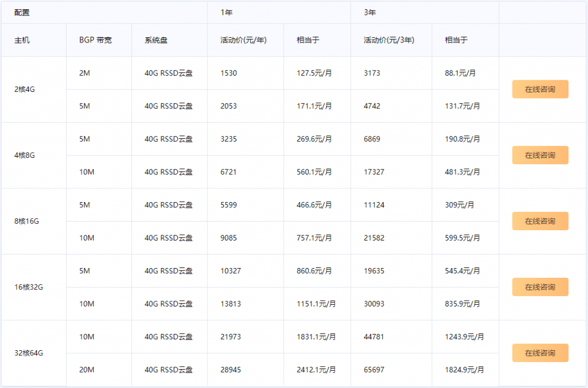Click the price 2053
Screen dimensions: 588x388
(x=229, y=106)
